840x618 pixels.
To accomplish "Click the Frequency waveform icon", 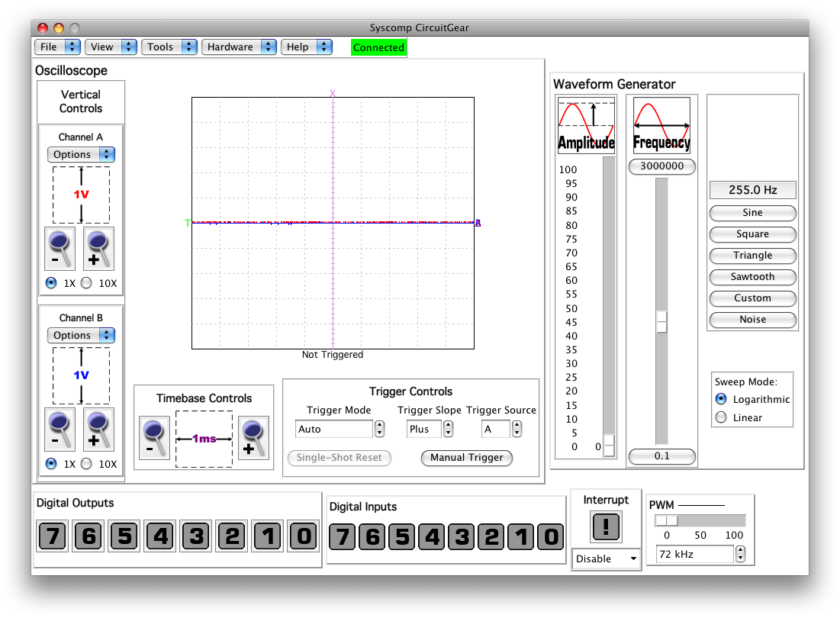I will [x=661, y=125].
